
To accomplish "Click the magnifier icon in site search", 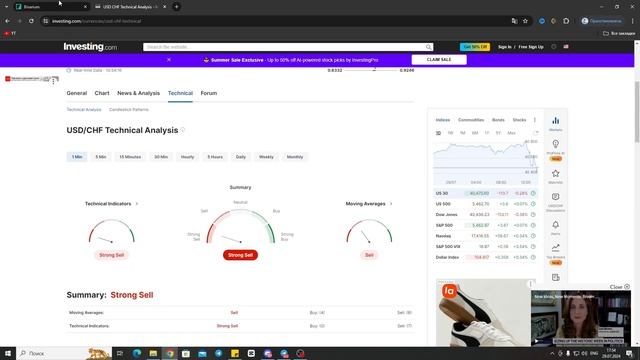I will [428, 47].
